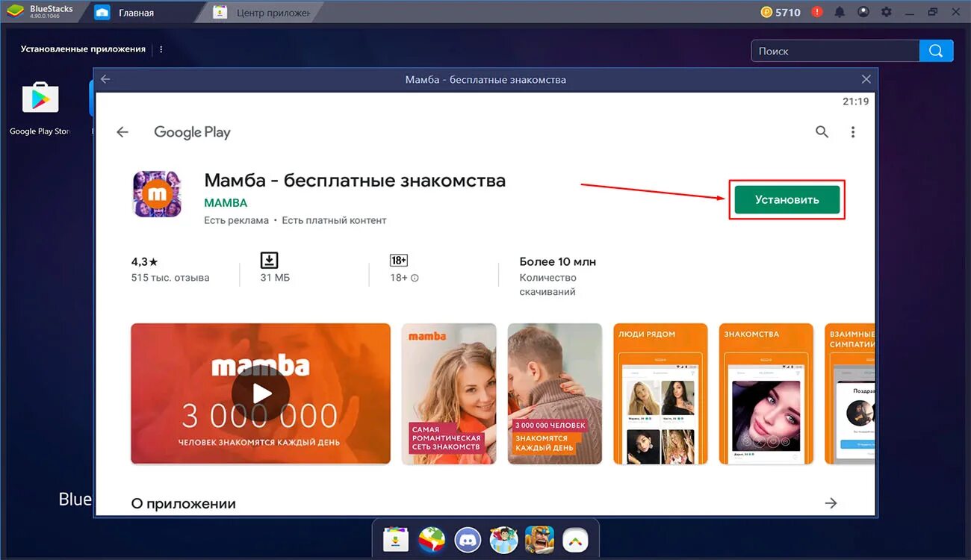
Task: Open the blonde woman screenshot thumbnail
Action: [449, 393]
